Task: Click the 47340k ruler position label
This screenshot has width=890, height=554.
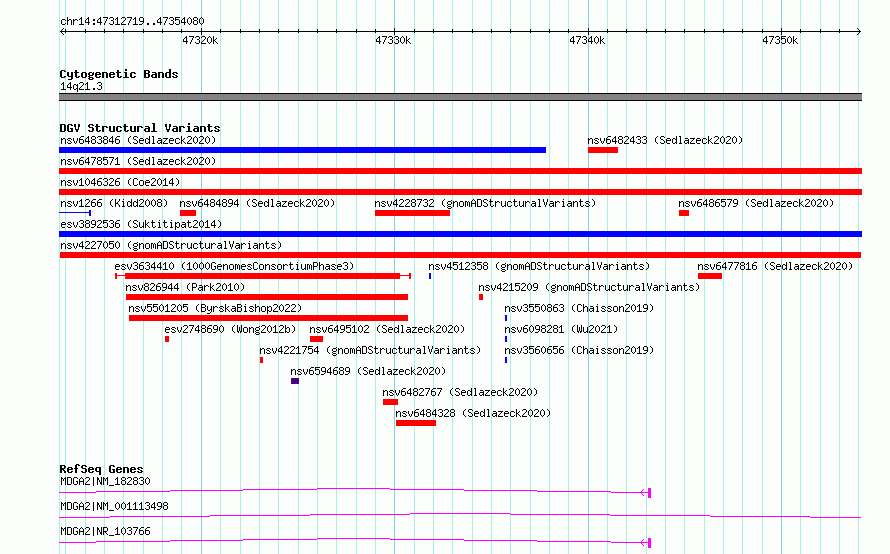Action: [587, 40]
